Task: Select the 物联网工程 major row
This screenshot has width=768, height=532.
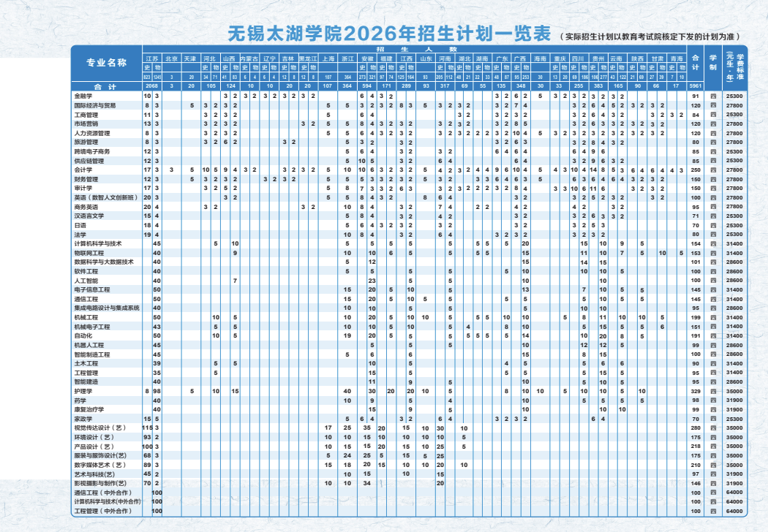Action: tap(410, 253)
